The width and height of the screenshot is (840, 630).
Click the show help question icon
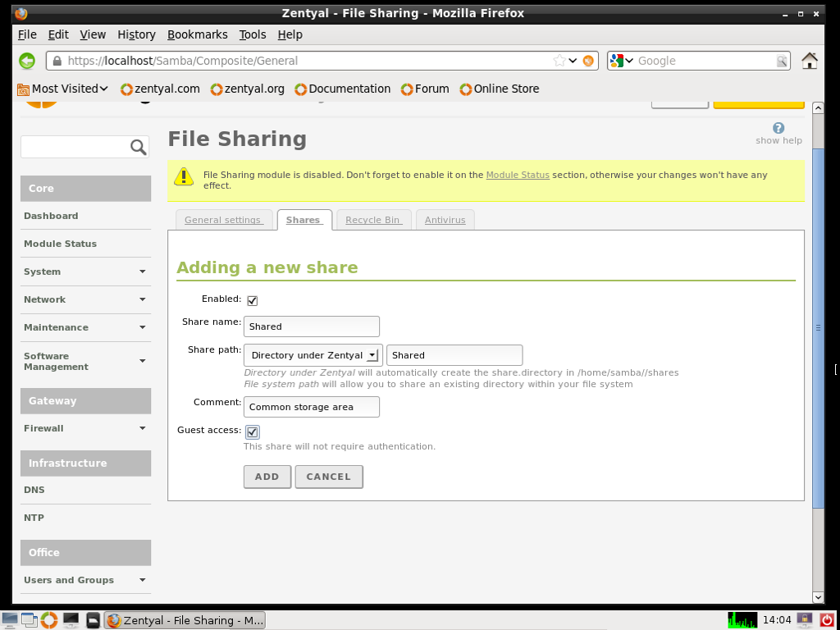(x=778, y=127)
